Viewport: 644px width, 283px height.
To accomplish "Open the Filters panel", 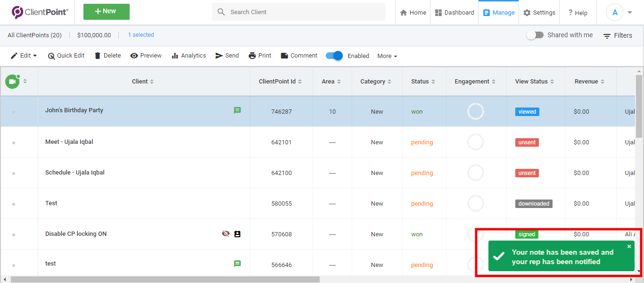I will [x=618, y=35].
